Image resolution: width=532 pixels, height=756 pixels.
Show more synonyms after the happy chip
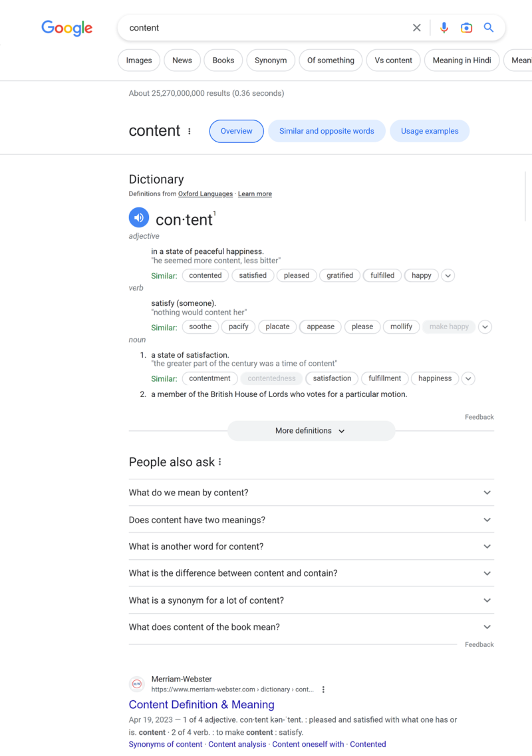pyautogui.click(x=448, y=275)
